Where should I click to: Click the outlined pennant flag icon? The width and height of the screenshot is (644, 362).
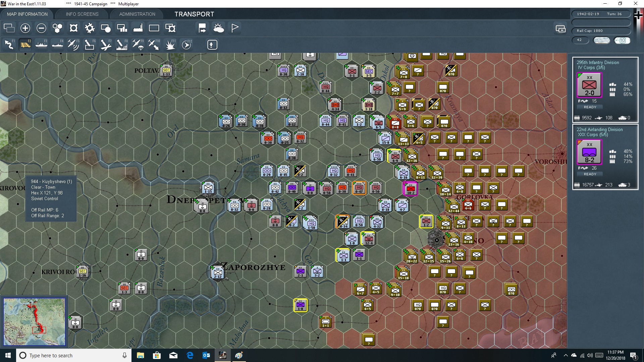[x=235, y=28]
